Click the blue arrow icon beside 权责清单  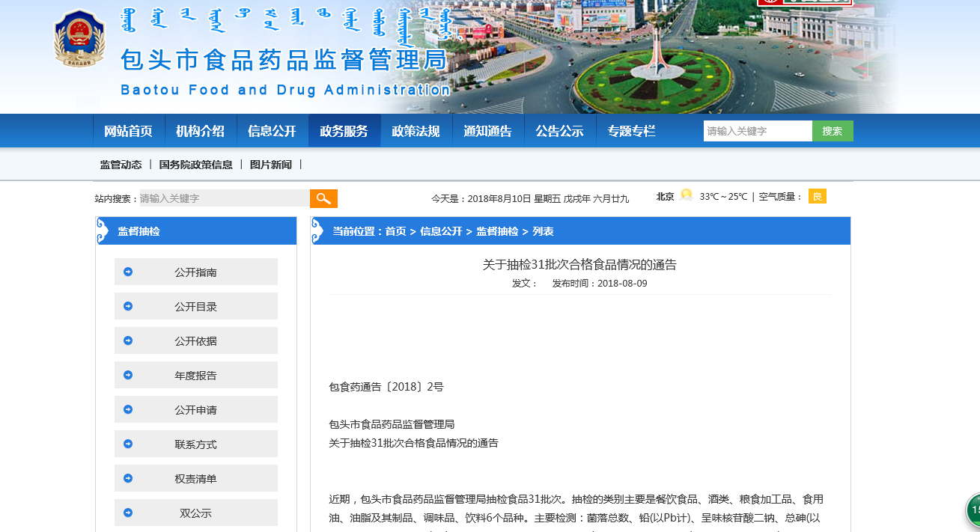pyautogui.click(x=128, y=478)
